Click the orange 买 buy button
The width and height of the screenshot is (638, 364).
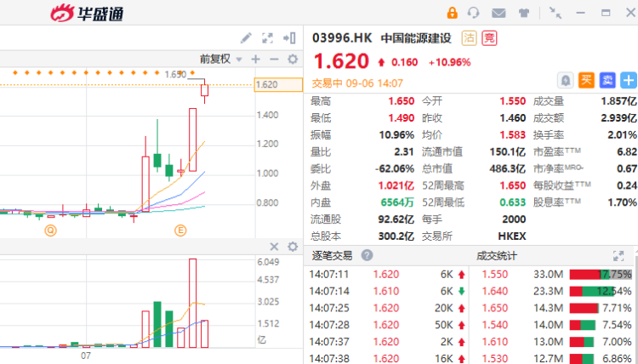pyautogui.click(x=586, y=80)
